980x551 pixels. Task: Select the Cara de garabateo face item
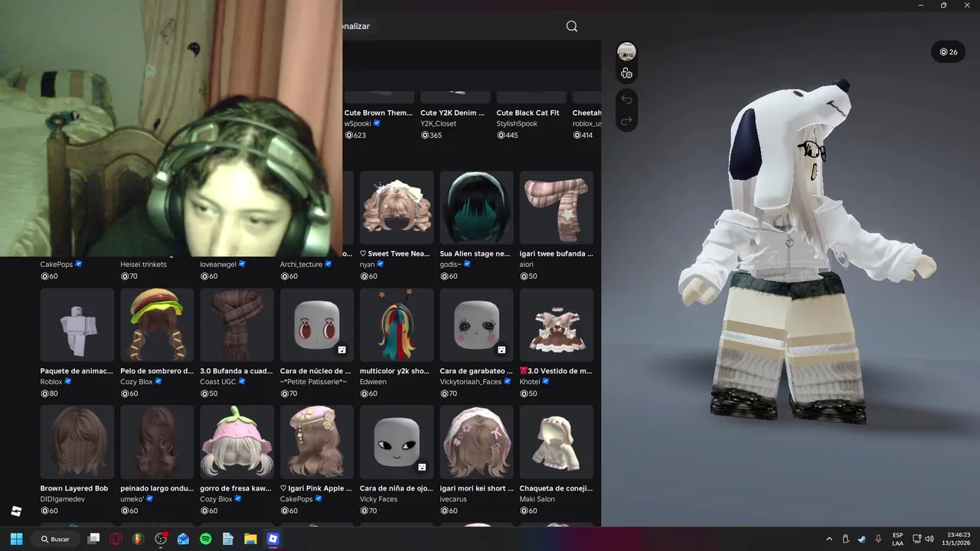click(476, 324)
